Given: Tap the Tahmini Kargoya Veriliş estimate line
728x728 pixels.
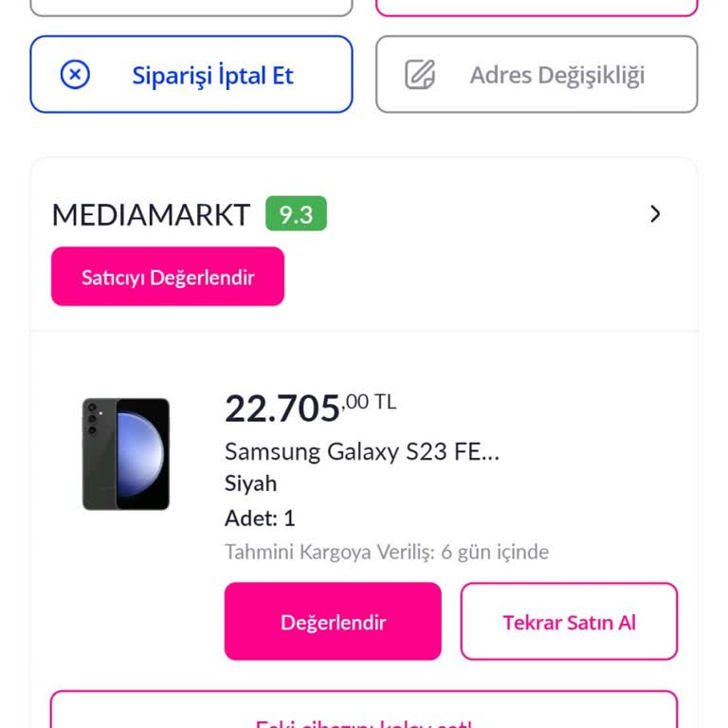Looking at the screenshot, I should [x=386, y=552].
